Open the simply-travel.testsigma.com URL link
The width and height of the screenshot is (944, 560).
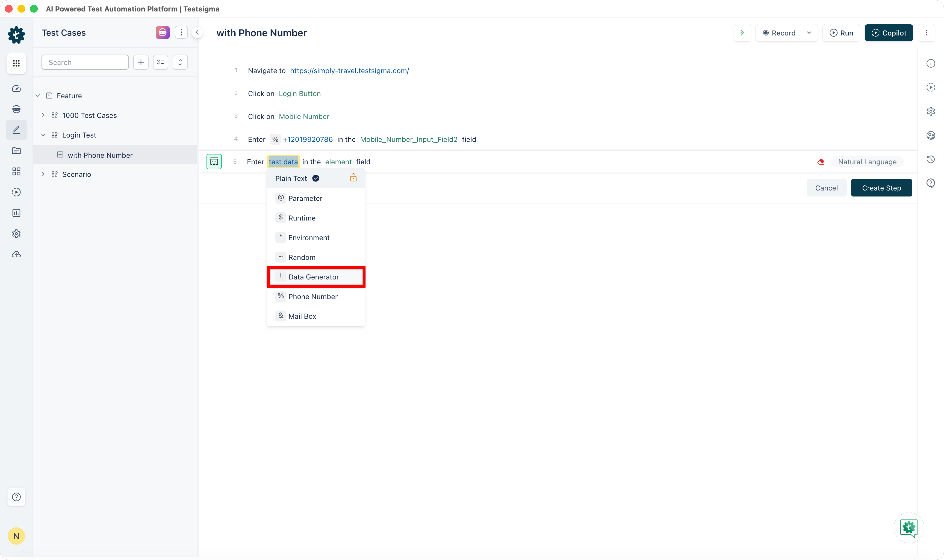[x=349, y=71]
